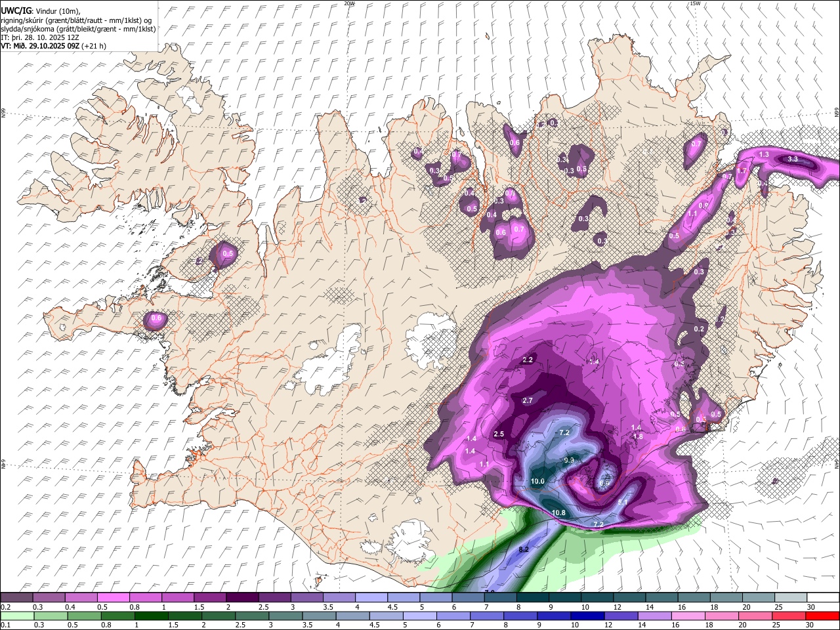The image size is (840, 630).
Task: Pick lower-row dark blue swatch labeled 10
Action: (587, 616)
